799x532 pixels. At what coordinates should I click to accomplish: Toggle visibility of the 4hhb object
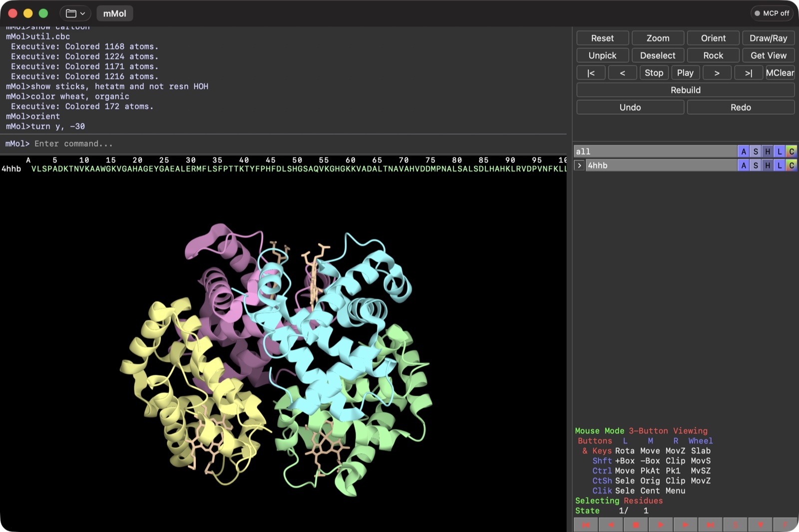661,165
